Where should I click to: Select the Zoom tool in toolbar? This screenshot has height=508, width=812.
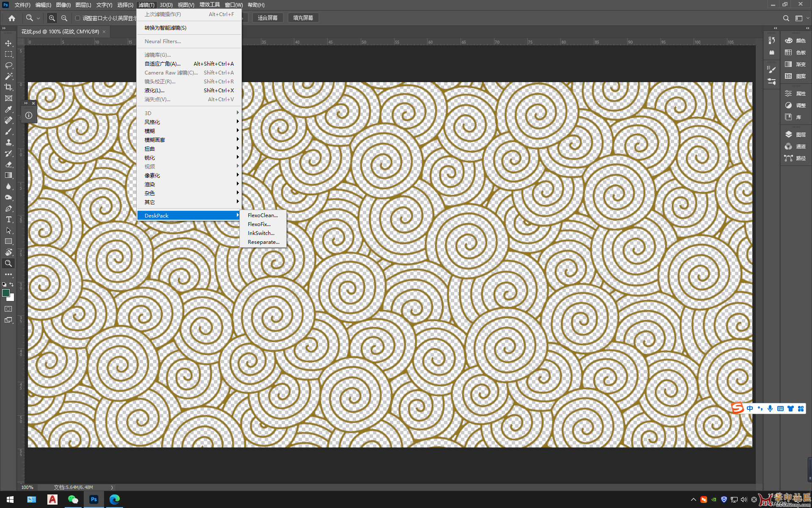coord(8,263)
